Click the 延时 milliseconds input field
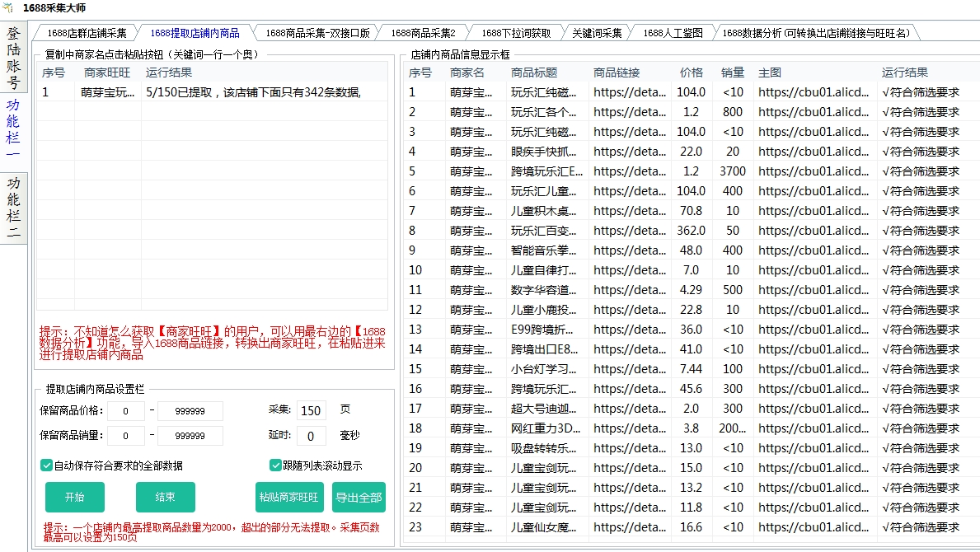This screenshot has height=552, width=980. click(x=311, y=435)
